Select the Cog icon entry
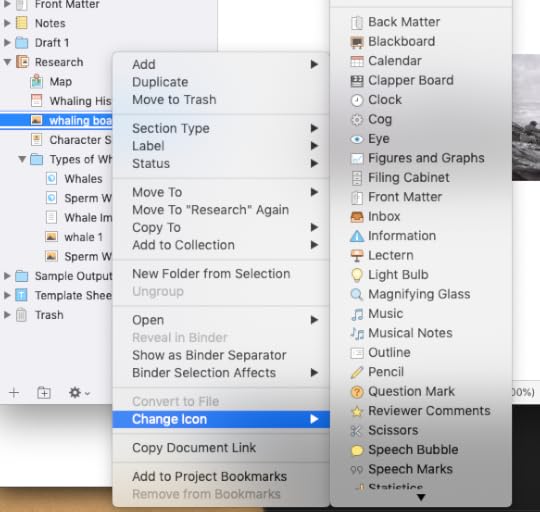 [421, 119]
